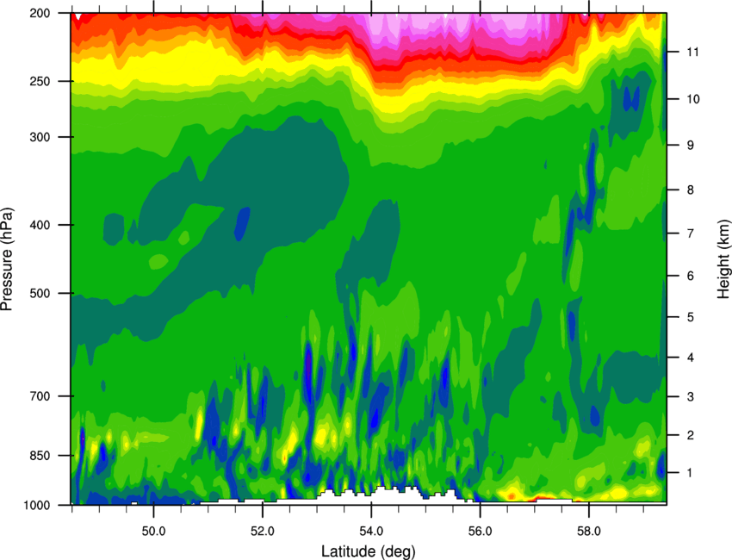732x560 pixels.
Task: Click the 300 pressure axis label
Action: [x=40, y=137]
